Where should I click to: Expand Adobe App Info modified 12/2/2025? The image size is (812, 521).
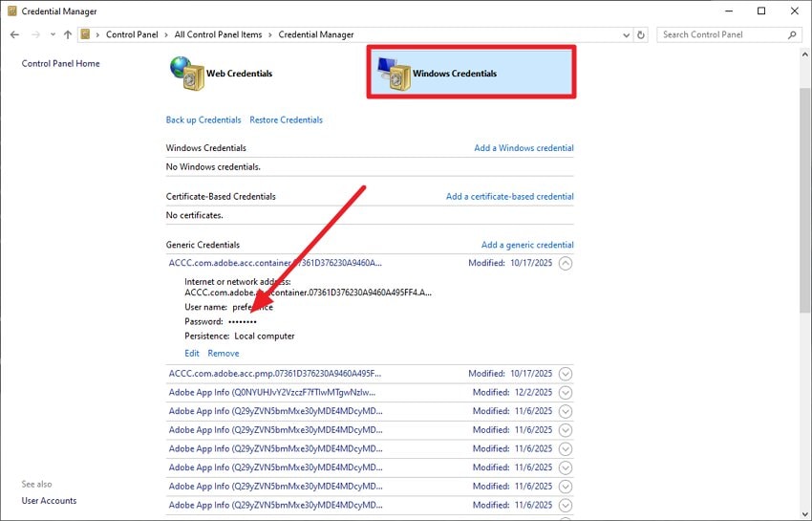[x=566, y=393]
